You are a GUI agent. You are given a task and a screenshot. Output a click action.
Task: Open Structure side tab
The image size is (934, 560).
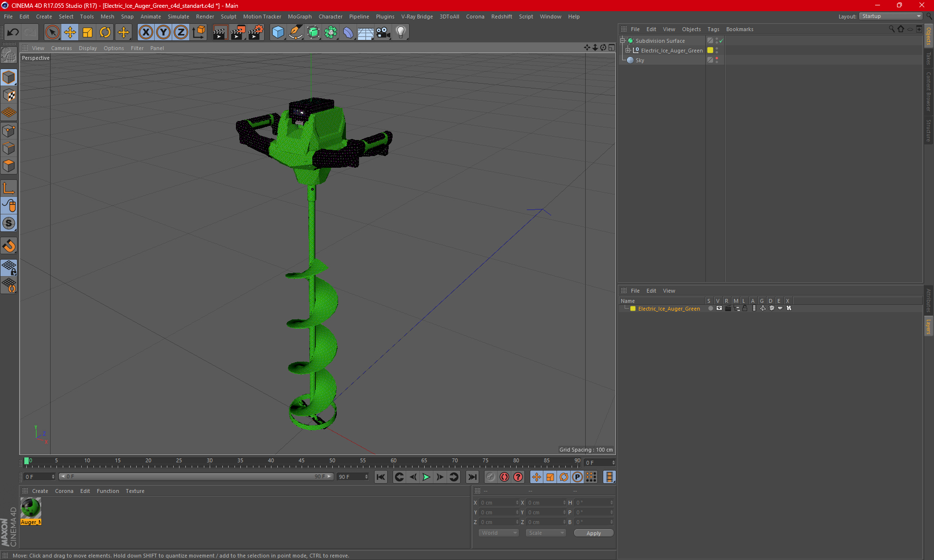click(x=929, y=130)
